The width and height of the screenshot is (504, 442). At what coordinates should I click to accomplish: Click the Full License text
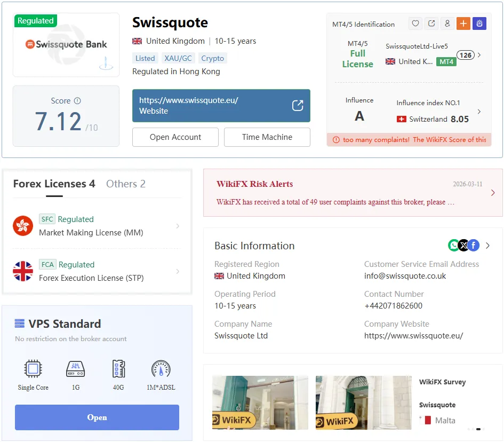click(x=357, y=59)
